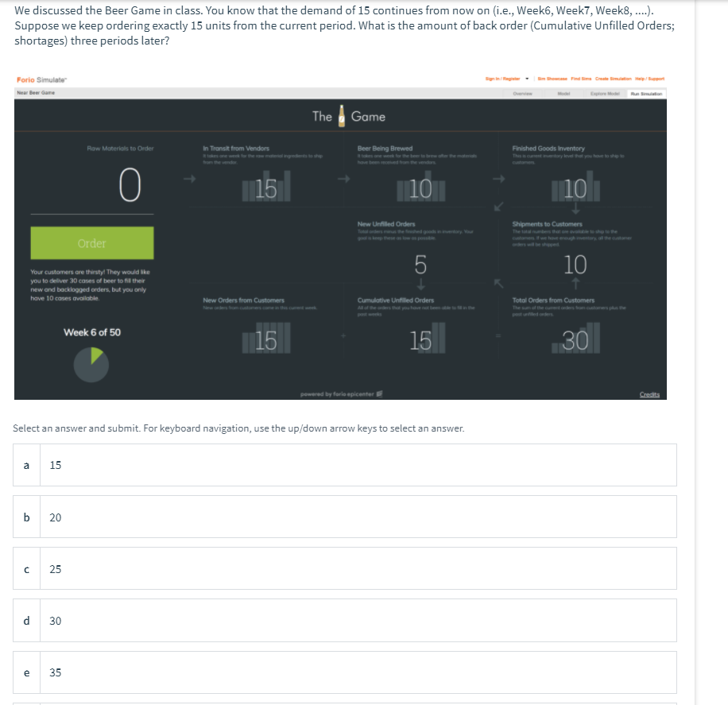This screenshot has height=705, width=728.
Task: Click the Near Beer Game title text
Action: [36, 93]
